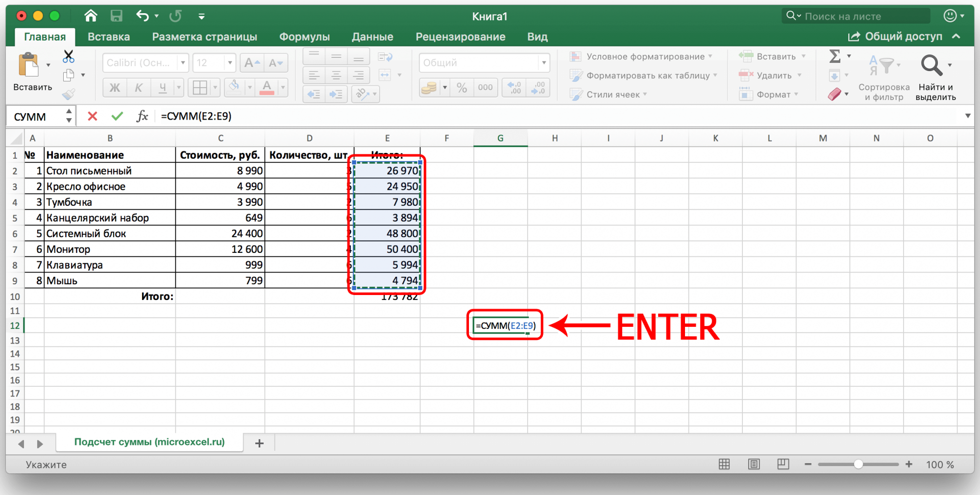The height and width of the screenshot is (495, 980).
Task: Toggle italic (К) formatting
Action: pyautogui.click(x=139, y=88)
